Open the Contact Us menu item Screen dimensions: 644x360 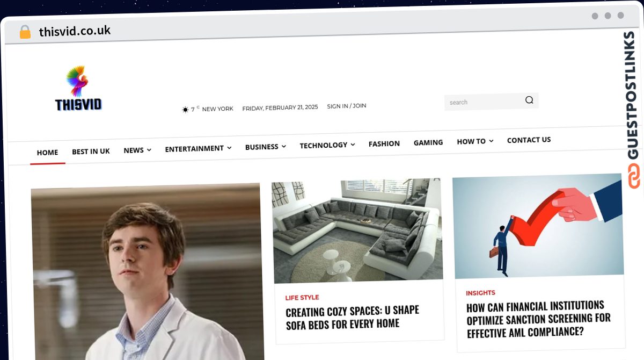[x=529, y=140]
